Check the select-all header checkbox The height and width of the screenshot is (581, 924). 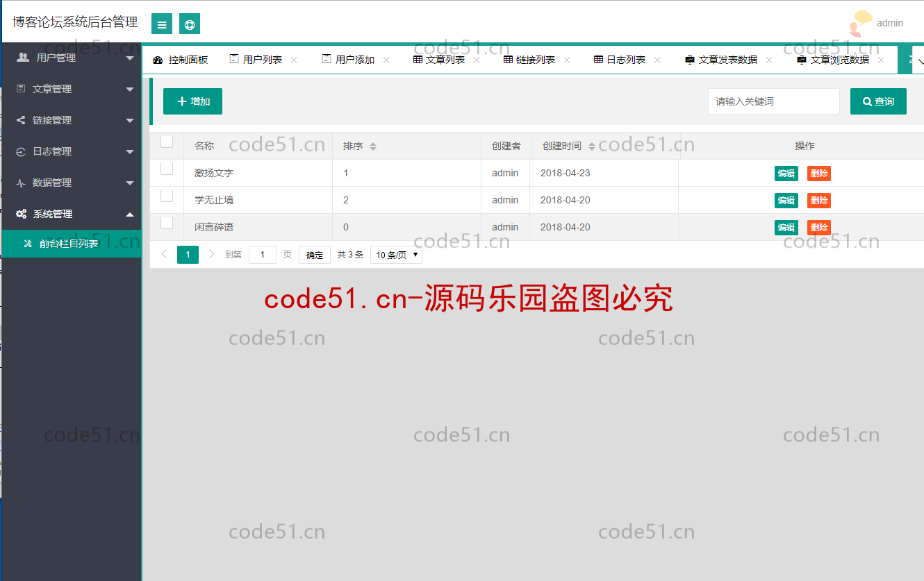pyautogui.click(x=167, y=142)
